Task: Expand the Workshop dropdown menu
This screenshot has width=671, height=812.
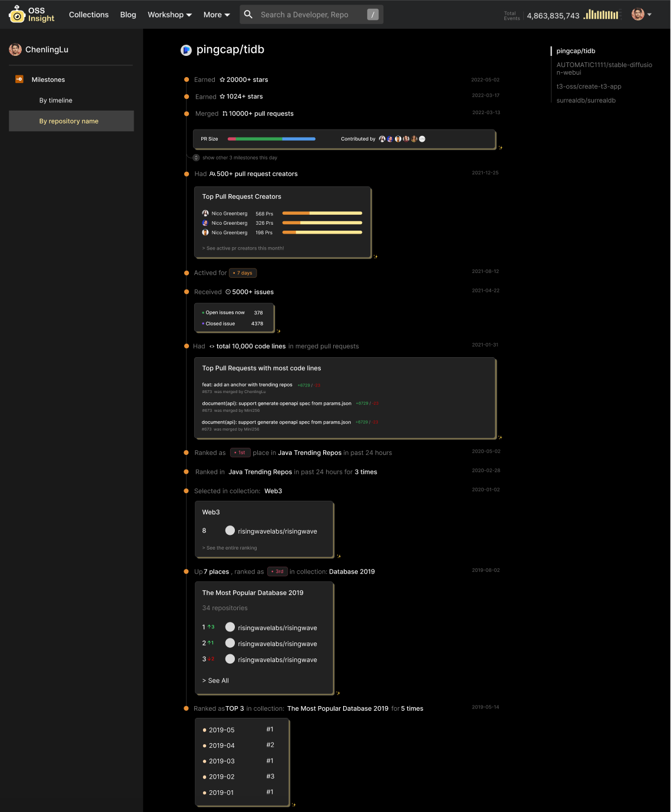Action: coord(170,15)
